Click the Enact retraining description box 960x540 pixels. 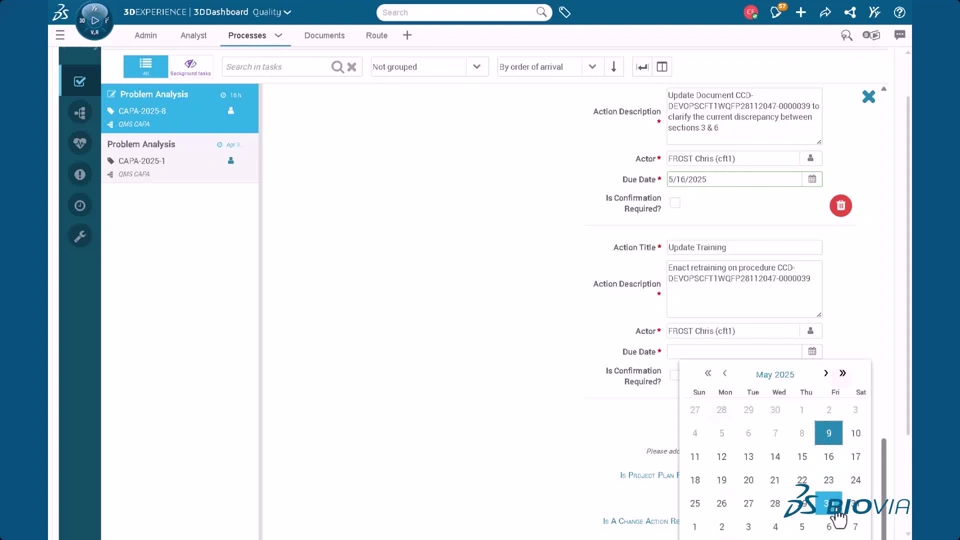point(744,289)
